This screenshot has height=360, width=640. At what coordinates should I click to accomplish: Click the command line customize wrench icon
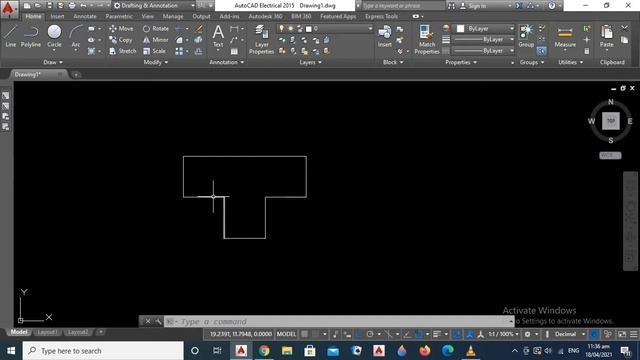click(158, 322)
